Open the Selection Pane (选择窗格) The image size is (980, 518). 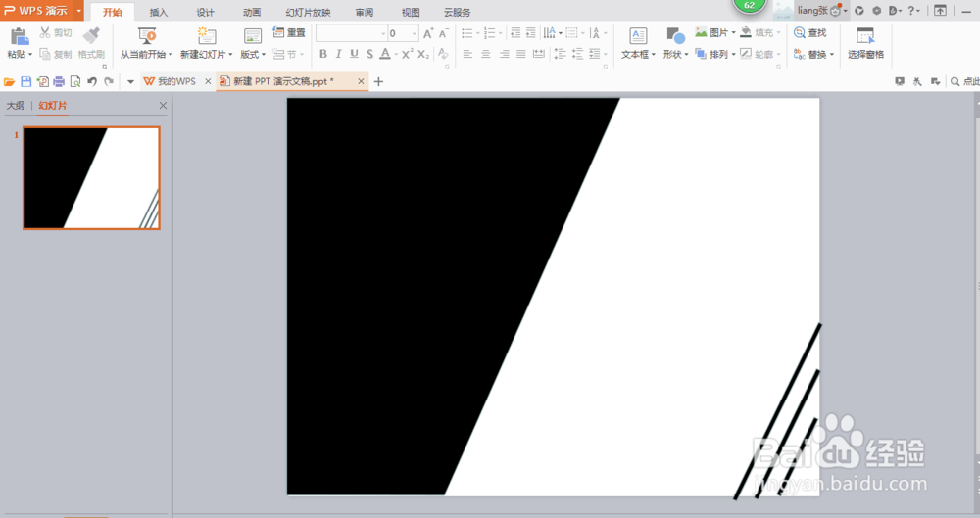point(865,43)
